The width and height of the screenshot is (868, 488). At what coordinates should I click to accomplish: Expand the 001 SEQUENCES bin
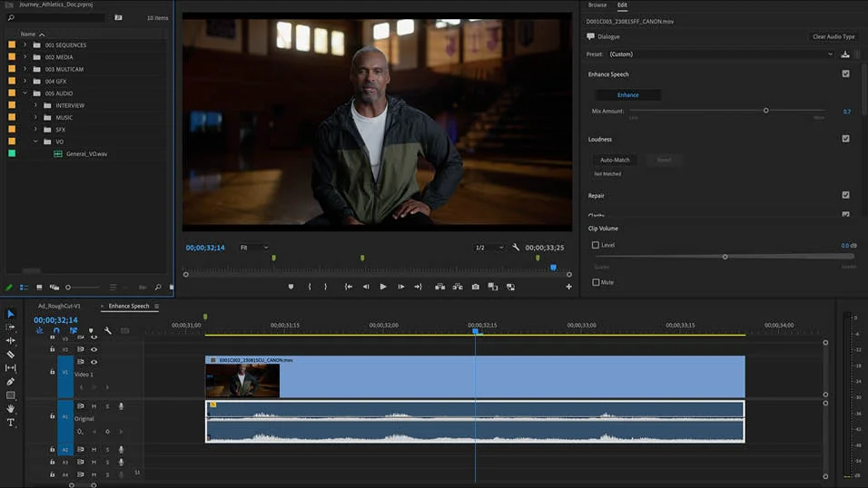(25, 44)
